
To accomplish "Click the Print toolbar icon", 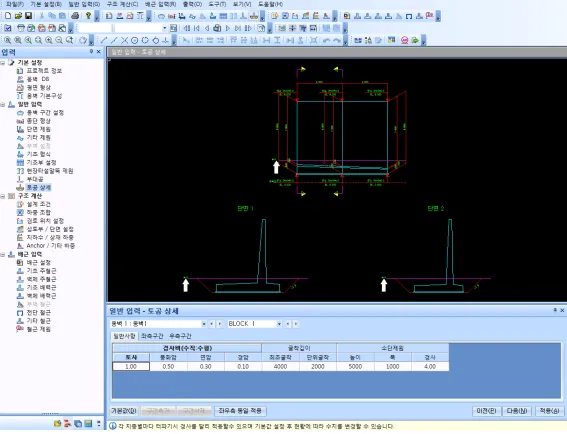I will (75, 16).
